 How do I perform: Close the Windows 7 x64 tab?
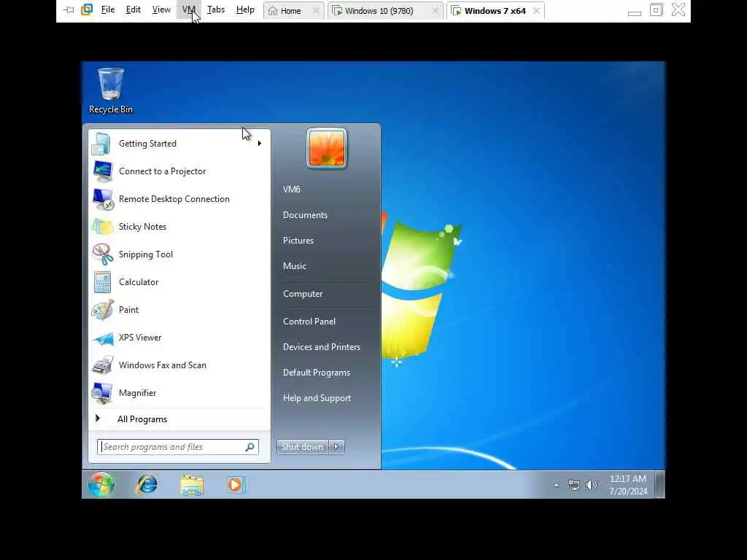click(x=536, y=10)
